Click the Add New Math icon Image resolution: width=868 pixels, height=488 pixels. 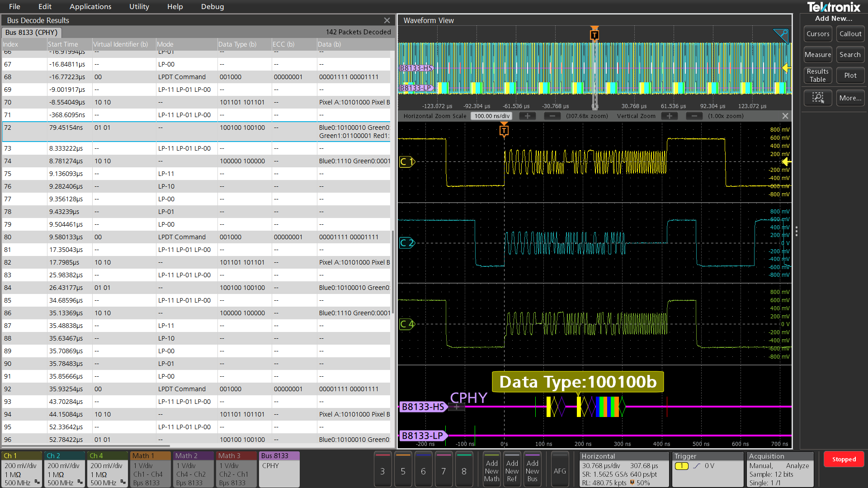[491, 469]
